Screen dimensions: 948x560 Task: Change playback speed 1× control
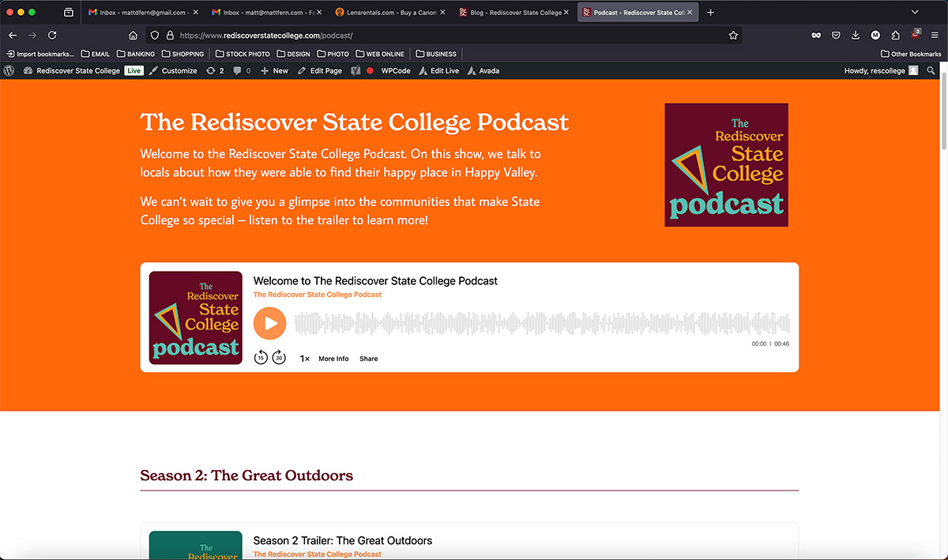coord(304,359)
